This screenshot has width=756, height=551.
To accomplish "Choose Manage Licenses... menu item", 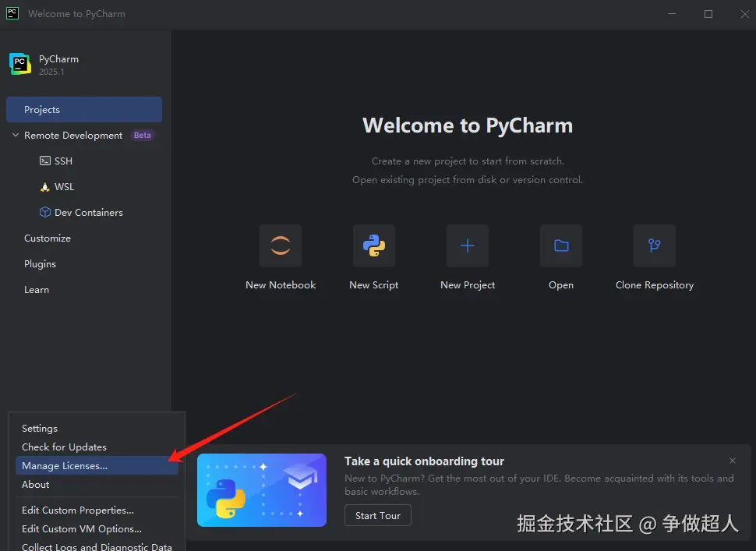I will pos(97,466).
